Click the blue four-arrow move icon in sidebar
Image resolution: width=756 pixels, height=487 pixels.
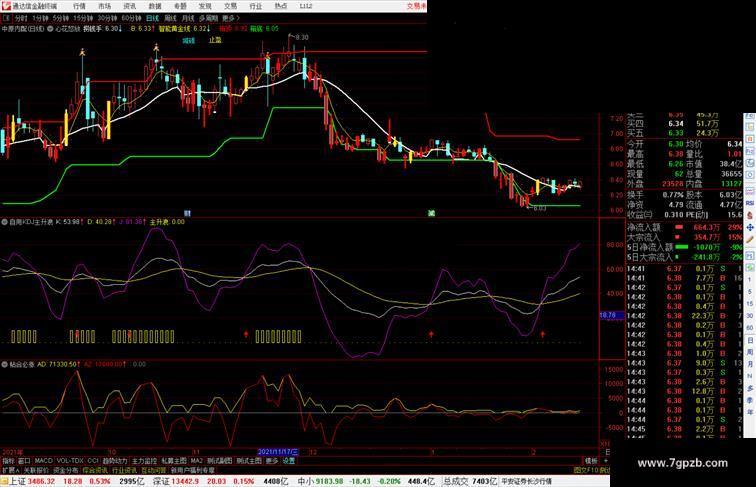coord(750,227)
